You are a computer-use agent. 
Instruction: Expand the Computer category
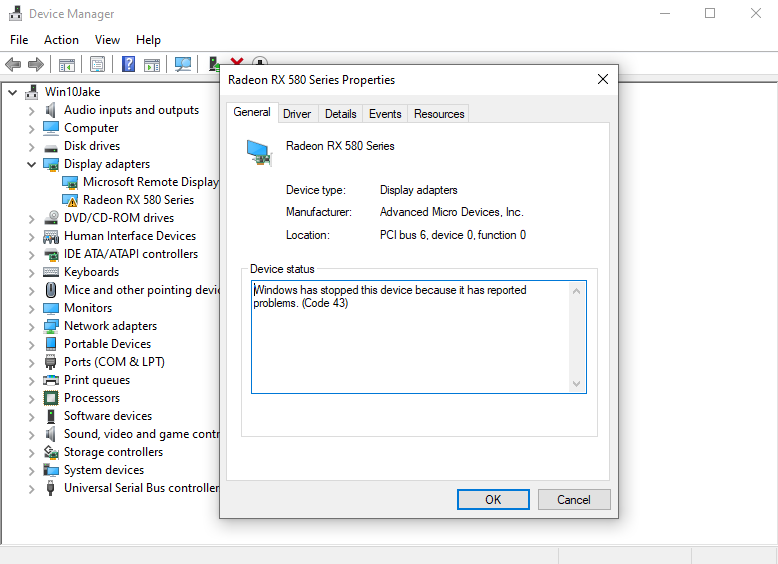pyautogui.click(x=31, y=129)
